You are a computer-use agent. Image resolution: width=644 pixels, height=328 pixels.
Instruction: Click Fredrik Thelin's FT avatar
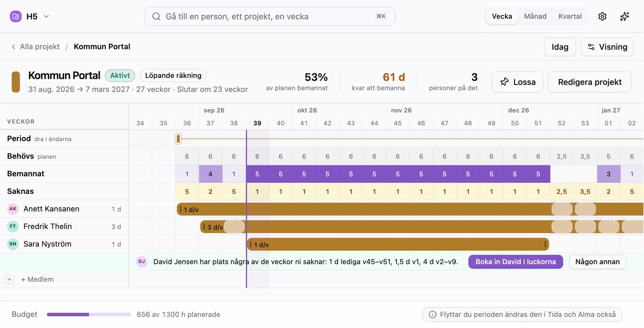point(13,226)
